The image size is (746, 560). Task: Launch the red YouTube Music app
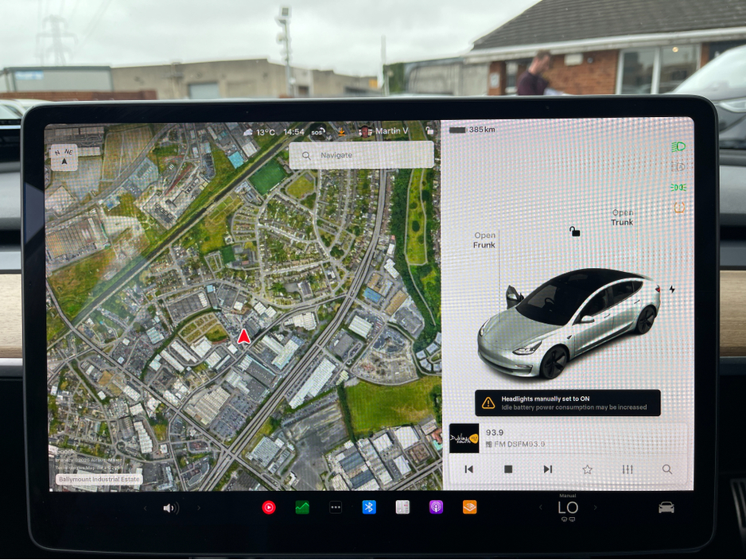269,507
